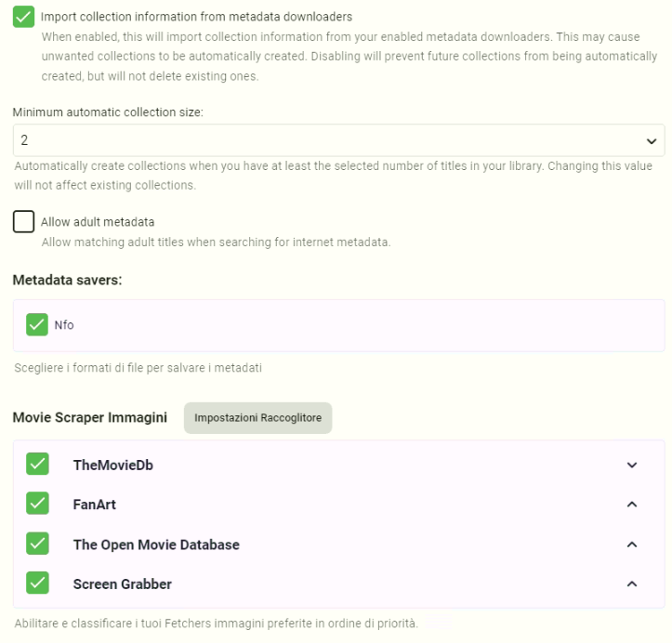Viewport: 672px width, 643px height.
Task: Click the FanArt fetcher name
Action: (95, 505)
